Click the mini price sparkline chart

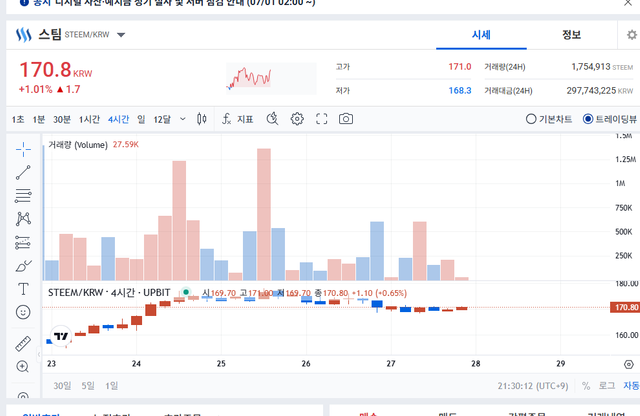point(271,78)
